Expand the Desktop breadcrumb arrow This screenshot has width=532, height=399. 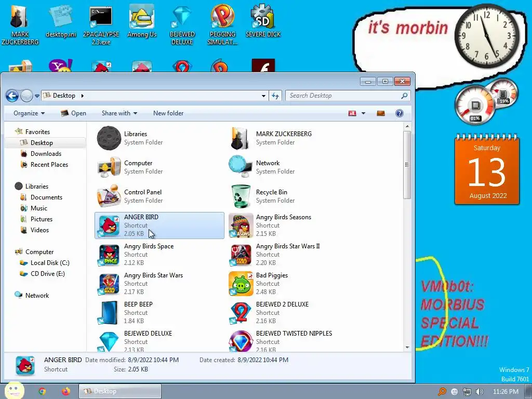click(83, 96)
